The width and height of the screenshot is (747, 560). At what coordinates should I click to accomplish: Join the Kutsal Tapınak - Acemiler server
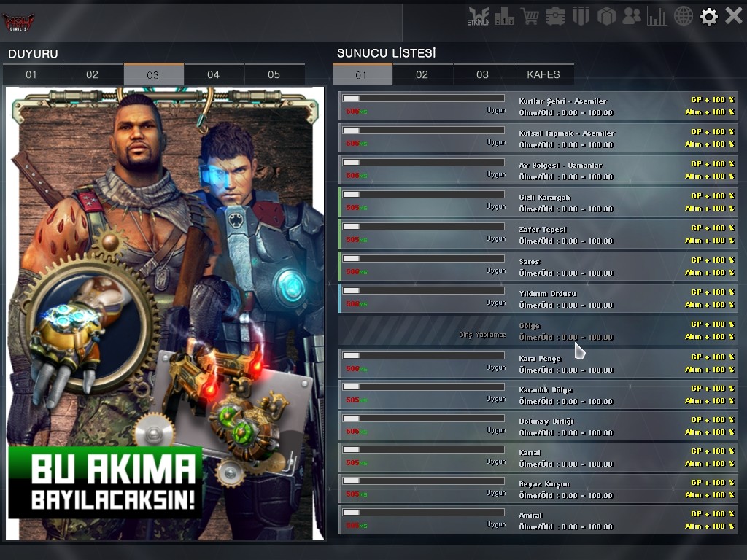(x=538, y=138)
